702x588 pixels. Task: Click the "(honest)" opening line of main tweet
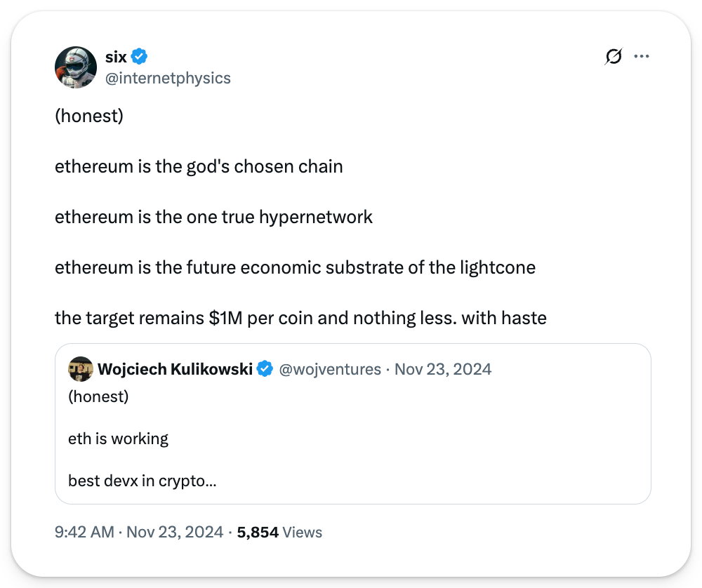[89, 116]
